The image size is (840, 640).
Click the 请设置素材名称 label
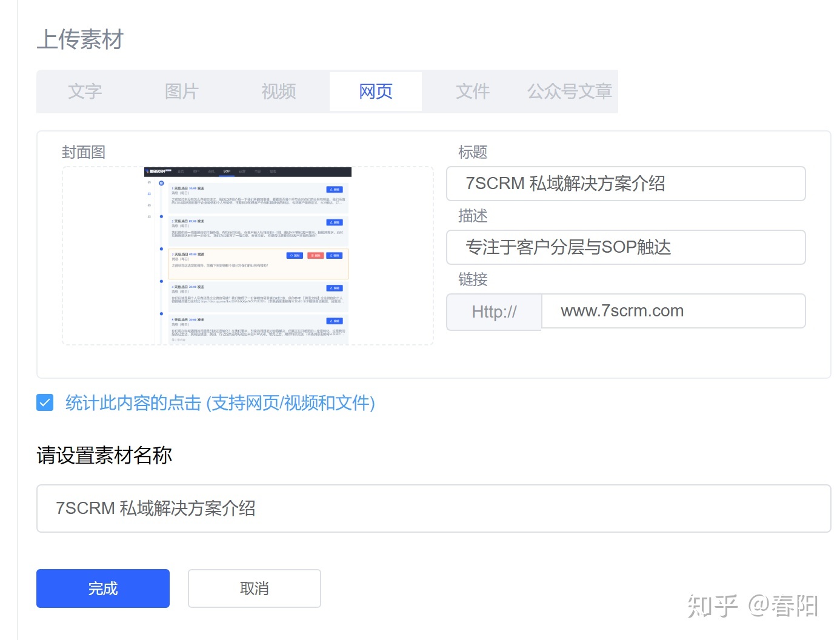pyautogui.click(x=104, y=455)
